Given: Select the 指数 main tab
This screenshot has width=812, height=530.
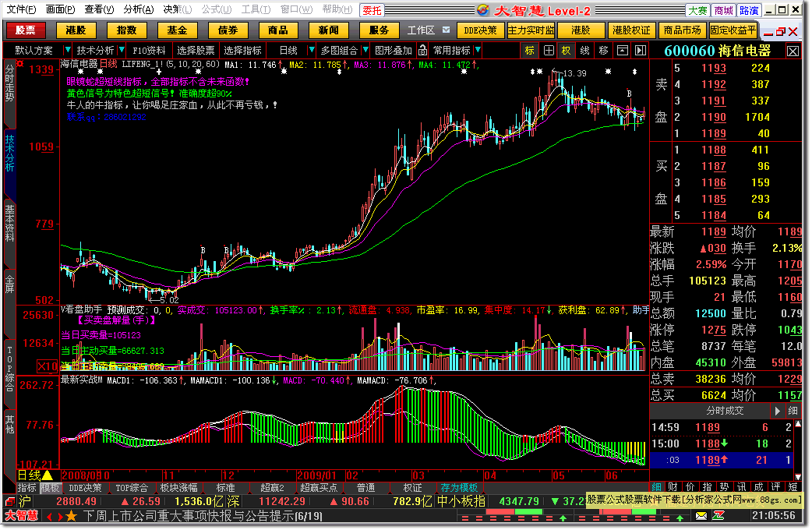Looking at the screenshot, I should [x=126, y=30].
